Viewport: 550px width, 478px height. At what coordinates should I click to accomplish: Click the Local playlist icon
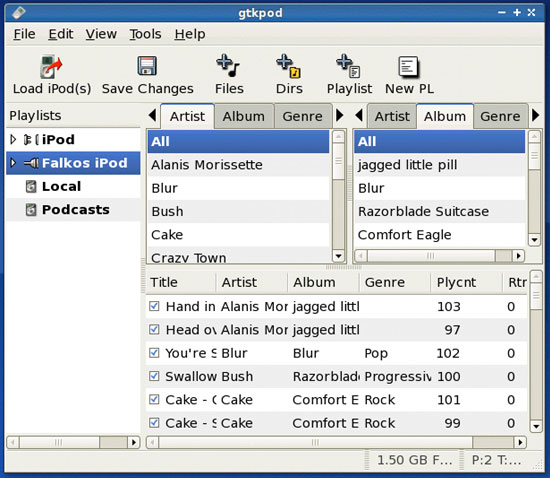[x=31, y=186]
